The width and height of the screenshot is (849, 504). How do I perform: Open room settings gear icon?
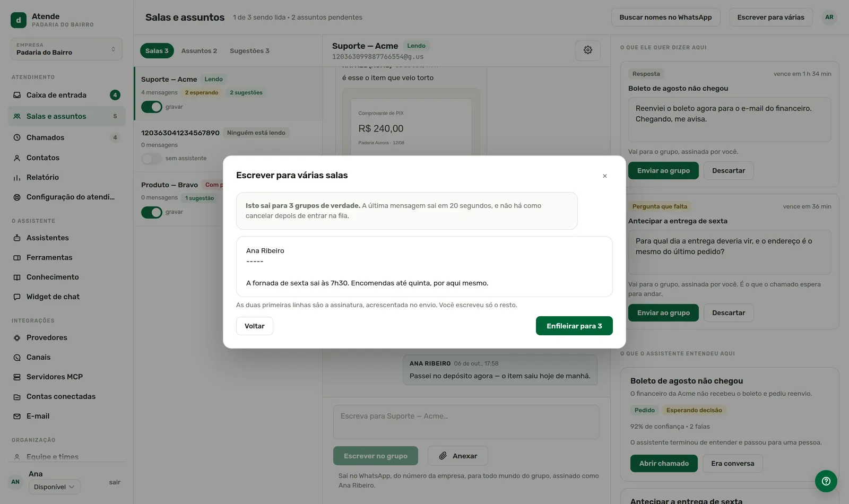tap(588, 50)
